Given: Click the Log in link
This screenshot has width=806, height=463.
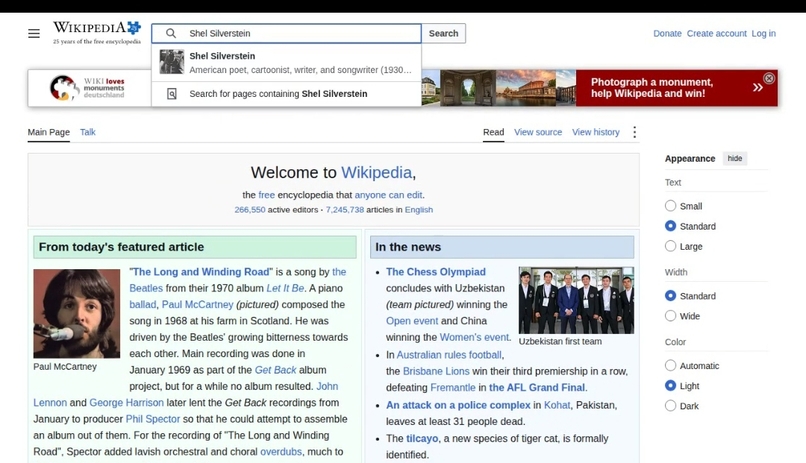Looking at the screenshot, I should click(763, 33).
